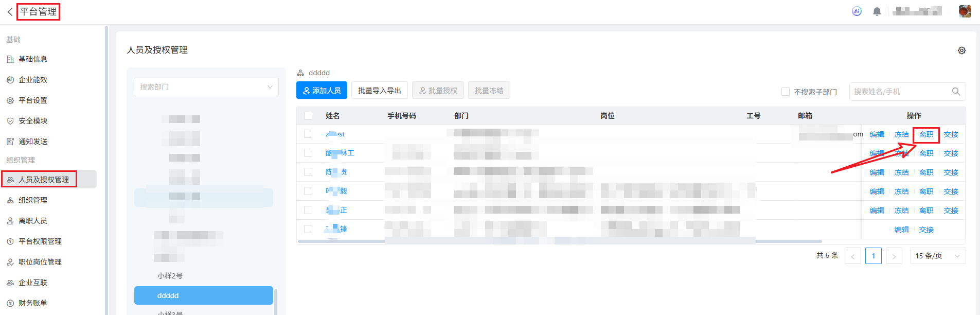The image size is (980, 315).
Task: Open 财务账单 in the sidebar
Action: [x=33, y=303]
